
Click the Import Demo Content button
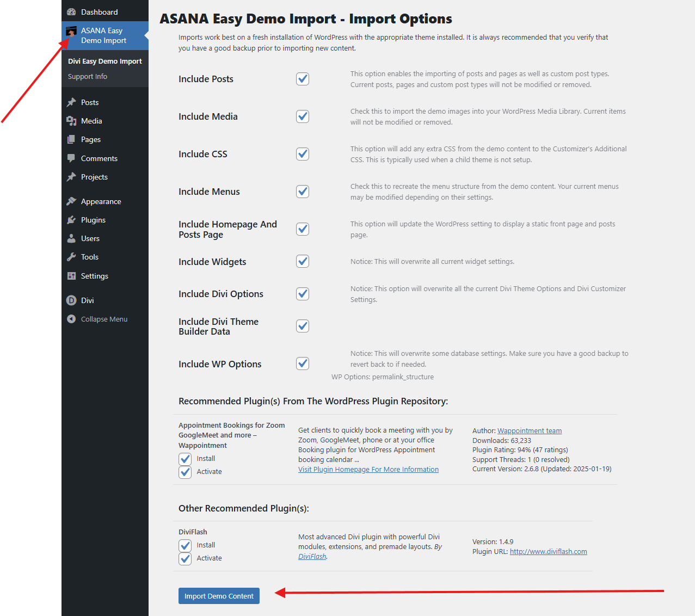(219, 596)
